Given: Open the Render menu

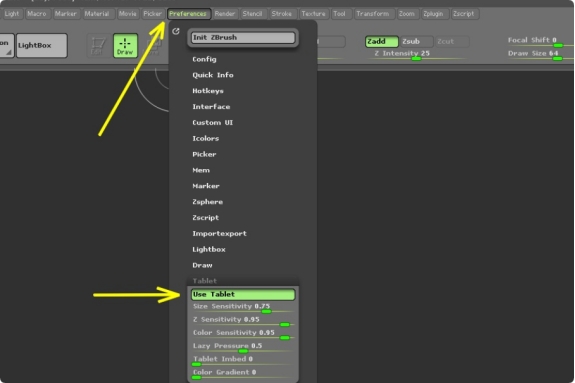Looking at the screenshot, I should [x=225, y=14].
